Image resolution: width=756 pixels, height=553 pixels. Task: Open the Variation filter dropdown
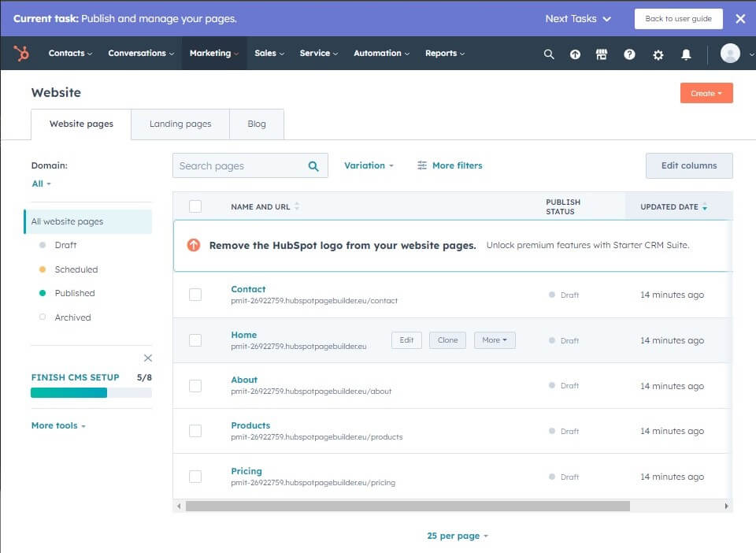(x=369, y=165)
